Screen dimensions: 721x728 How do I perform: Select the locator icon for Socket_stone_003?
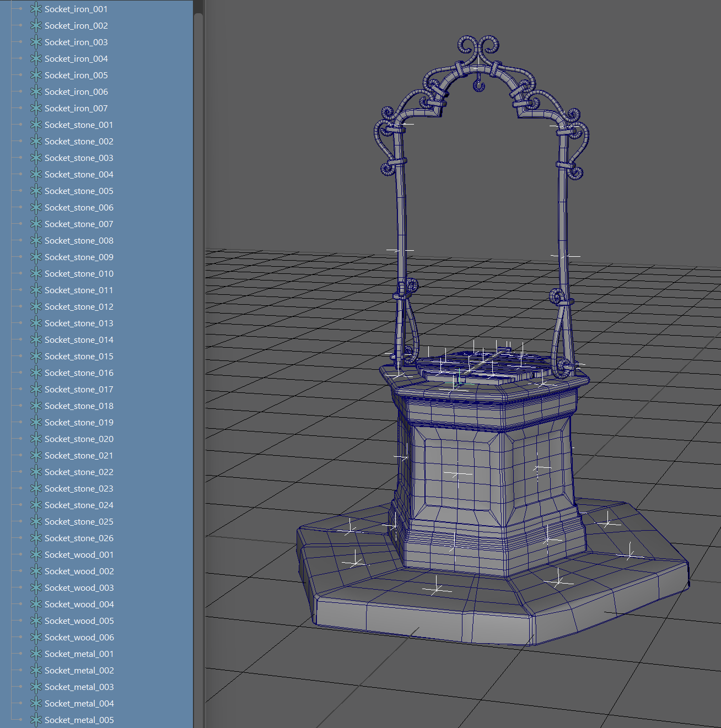point(36,158)
